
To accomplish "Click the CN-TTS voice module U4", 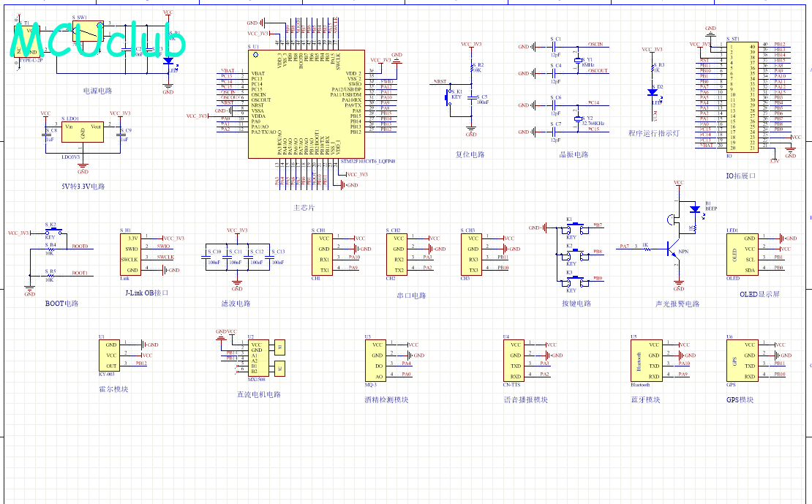I will pyautogui.click(x=515, y=360).
